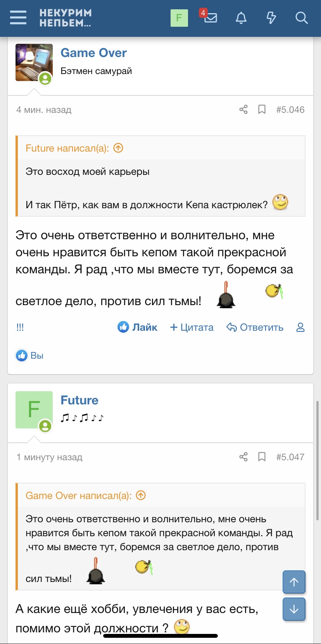Bookmark post #5.046

pyautogui.click(x=262, y=110)
